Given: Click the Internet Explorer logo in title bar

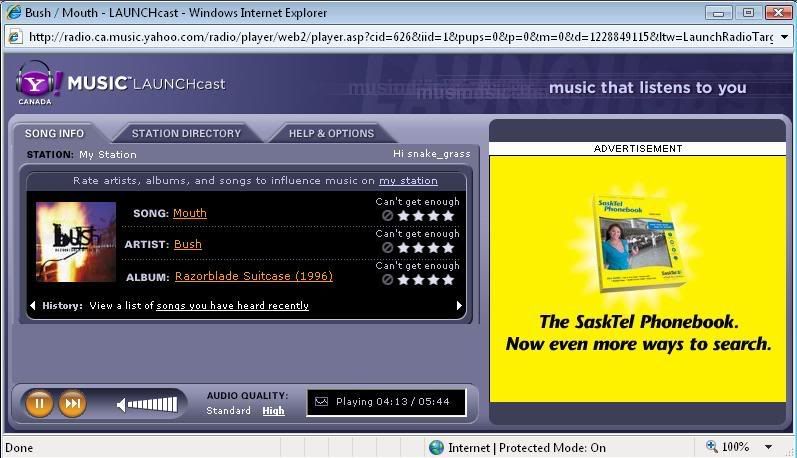Looking at the screenshot, I should point(14,12).
